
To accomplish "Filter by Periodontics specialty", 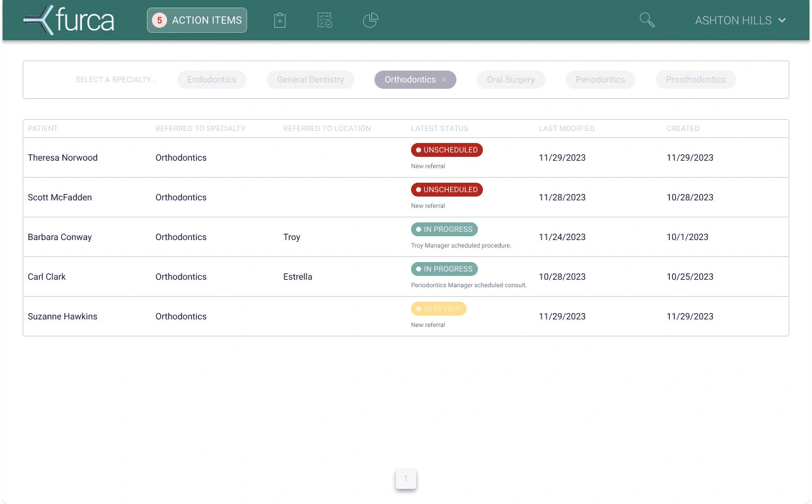I will (x=600, y=79).
